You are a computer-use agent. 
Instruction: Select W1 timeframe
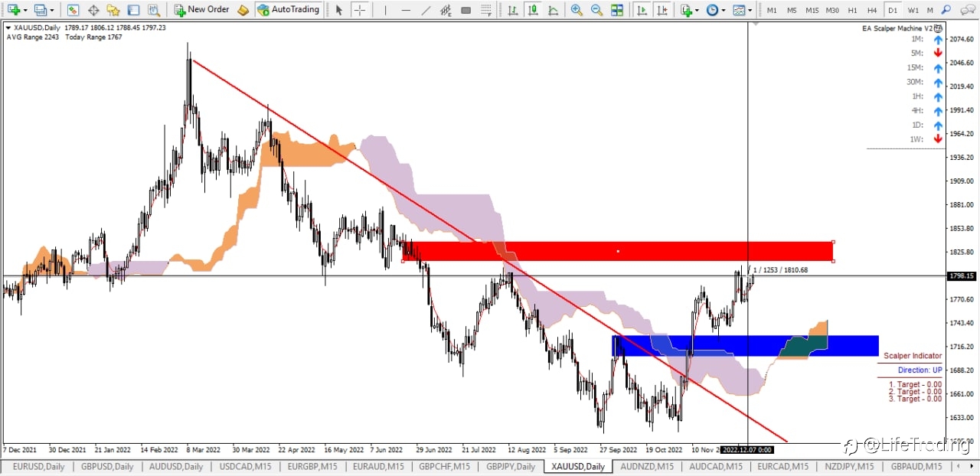click(913, 10)
